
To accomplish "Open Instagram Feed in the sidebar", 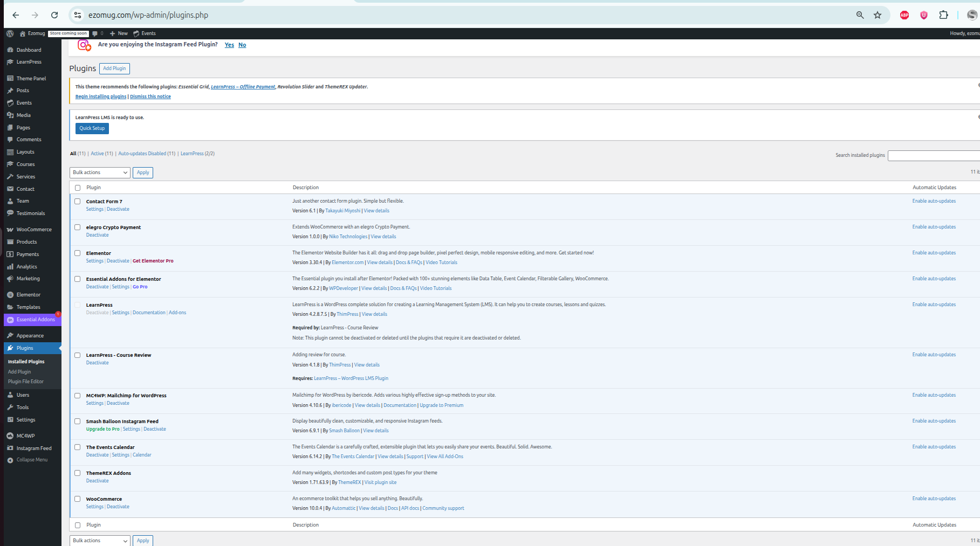I will pos(34,448).
